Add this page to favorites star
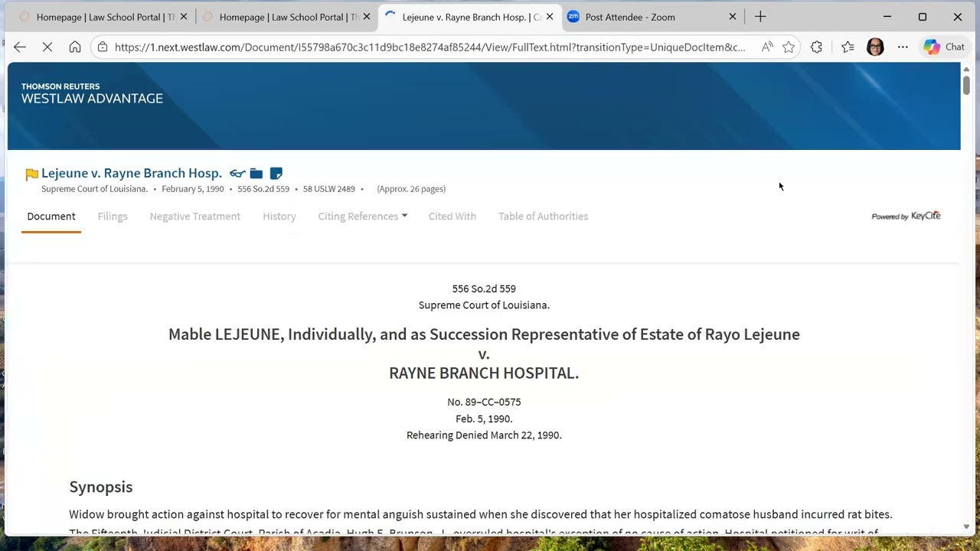980x551 pixels. coord(789,47)
